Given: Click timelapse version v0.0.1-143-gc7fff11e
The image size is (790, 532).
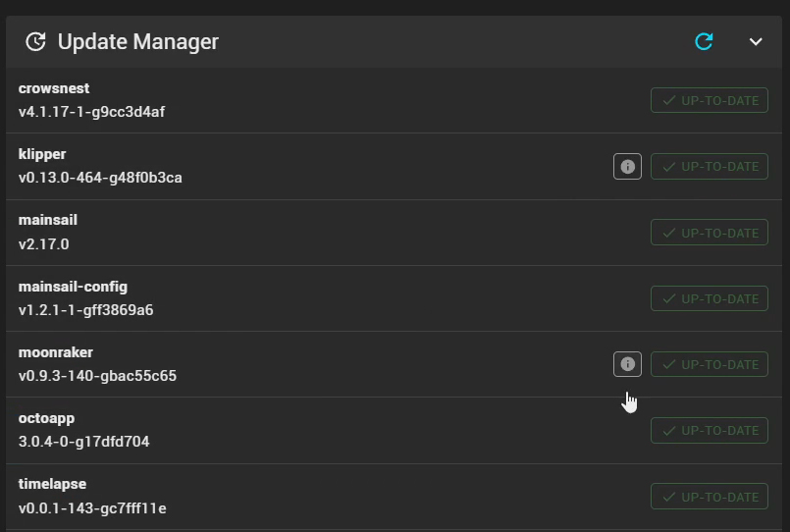Looking at the screenshot, I should [x=92, y=507].
